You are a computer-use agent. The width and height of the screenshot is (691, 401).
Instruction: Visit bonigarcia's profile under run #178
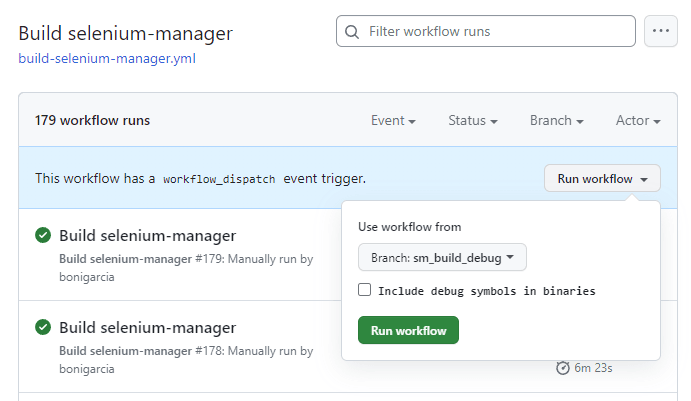pos(87,367)
